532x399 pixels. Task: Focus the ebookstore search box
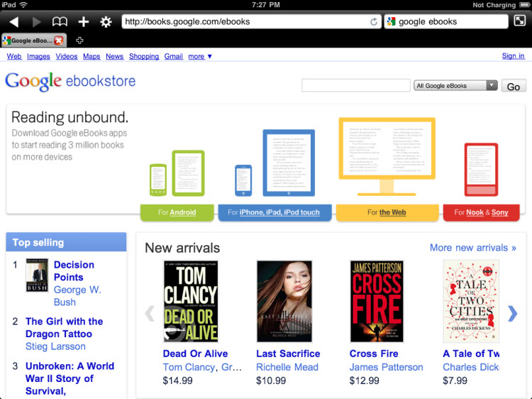pos(356,85)
